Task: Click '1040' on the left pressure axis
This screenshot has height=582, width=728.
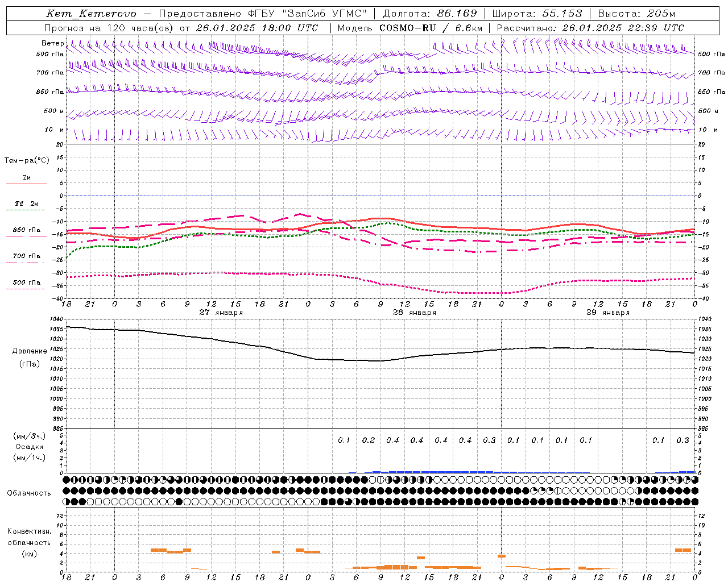Action: click(56, 319)
